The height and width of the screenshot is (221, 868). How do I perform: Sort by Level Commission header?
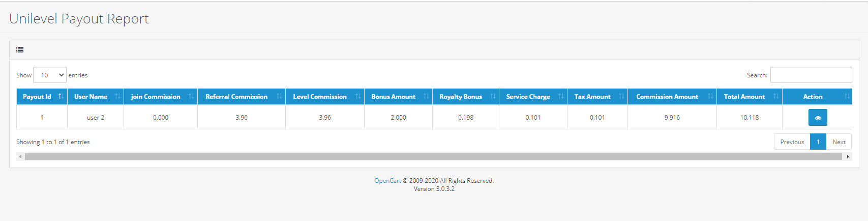[324, 97]
